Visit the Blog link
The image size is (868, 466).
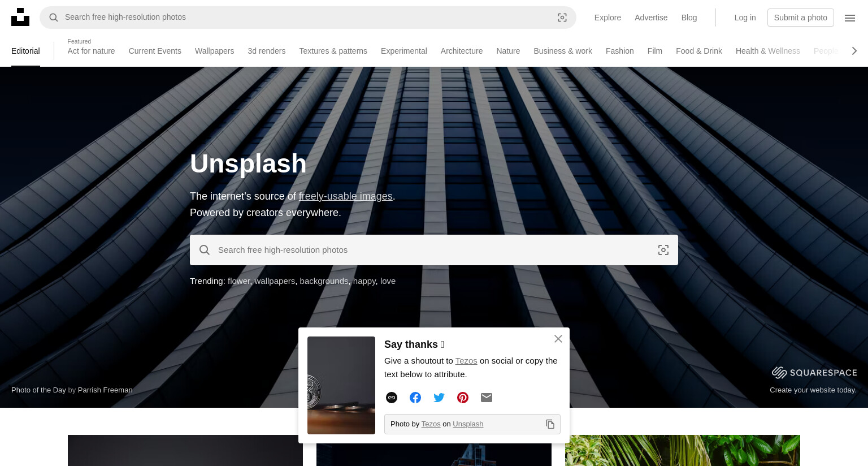pyautogui.click(x=689, y=18)
